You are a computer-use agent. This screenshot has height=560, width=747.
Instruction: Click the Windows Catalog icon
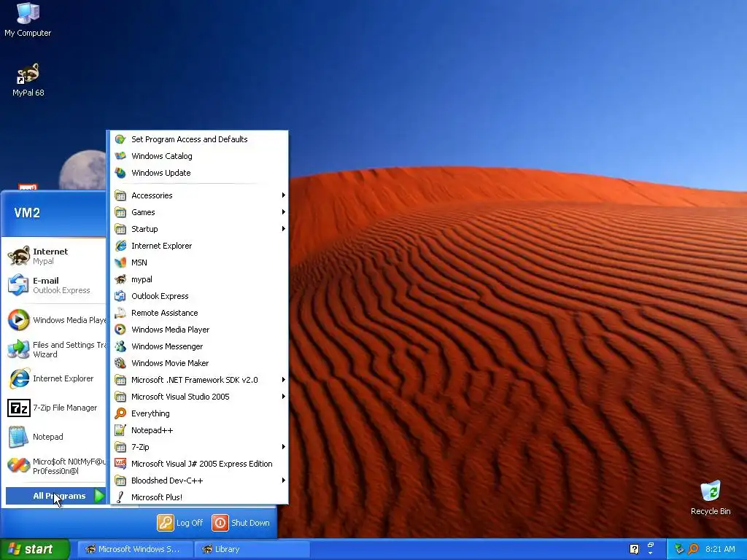[120, 156]
